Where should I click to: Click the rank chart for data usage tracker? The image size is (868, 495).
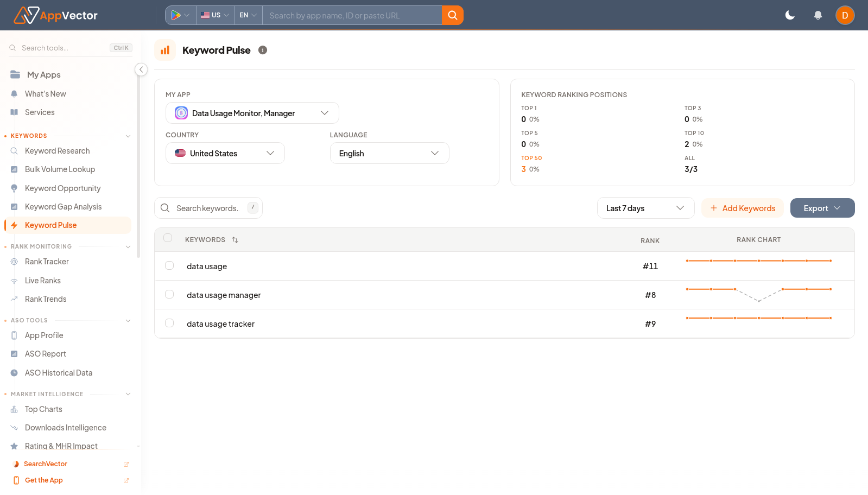[x=759, y=318]
